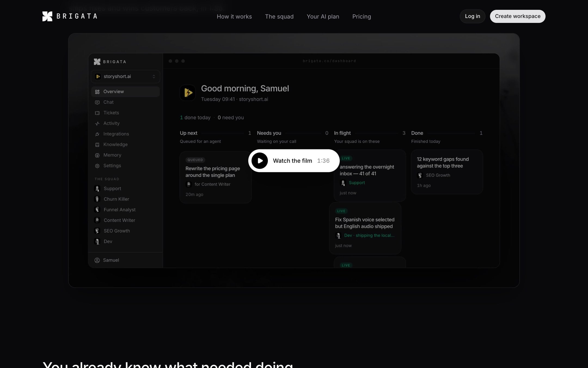Click the '0 need you' counter
Viewport: 588px width, 368px height.
click(231, 117)
